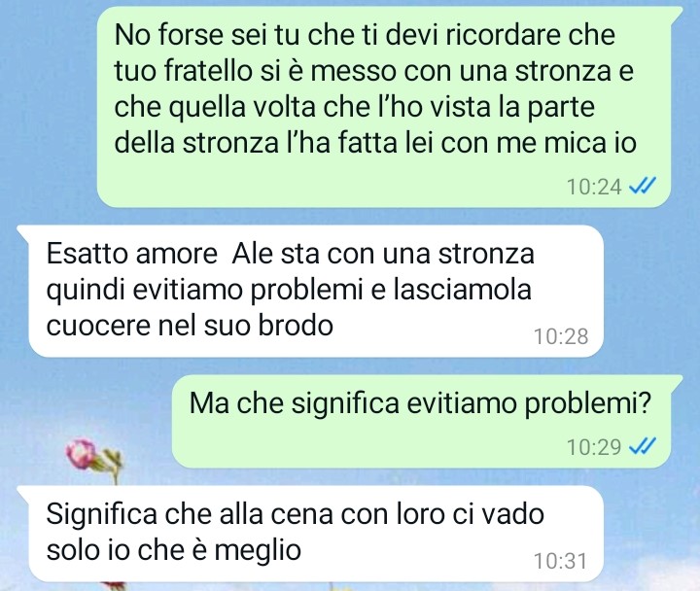This screenshot has width=700, height=591.
Task: Tap the red flower at the bottom edge
Action: (x=112, y=585)
